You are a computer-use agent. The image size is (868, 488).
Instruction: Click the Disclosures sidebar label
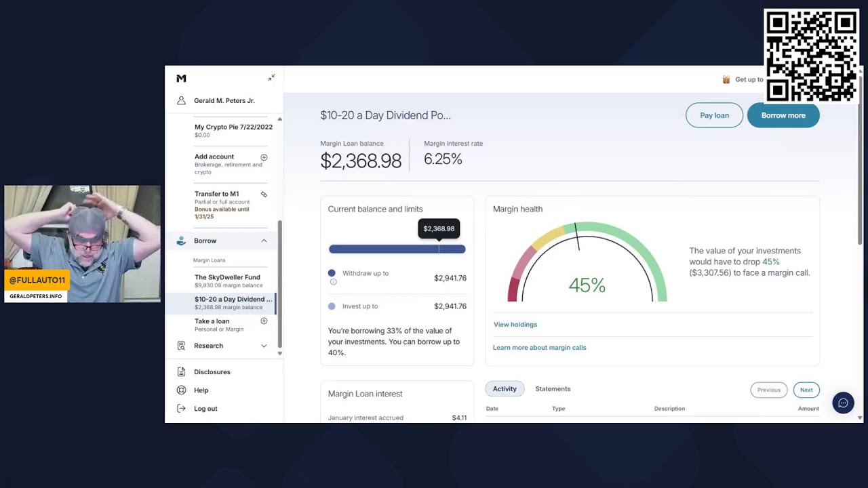coord(212,372)
